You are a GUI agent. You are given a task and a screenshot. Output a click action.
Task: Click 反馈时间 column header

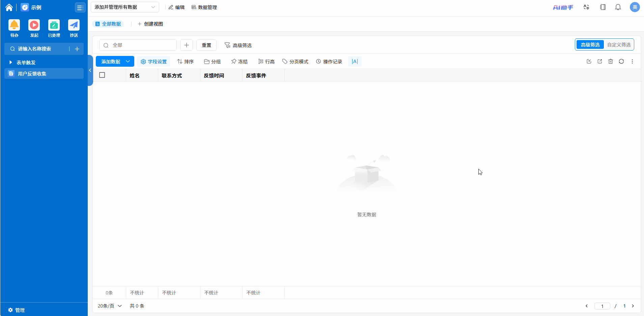(221, 75)
